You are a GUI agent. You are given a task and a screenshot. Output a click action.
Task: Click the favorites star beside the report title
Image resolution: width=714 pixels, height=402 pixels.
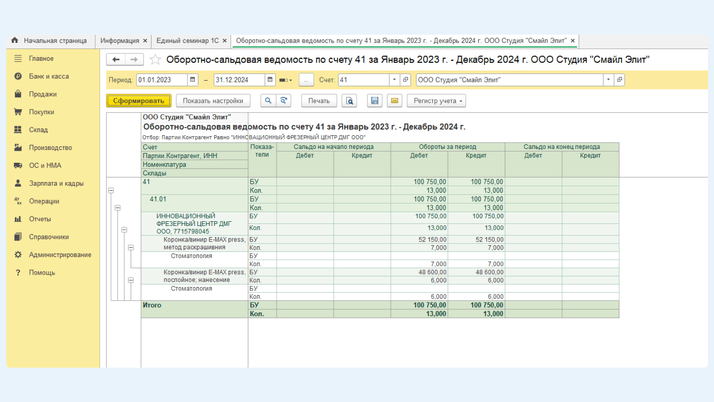(155, 60)
